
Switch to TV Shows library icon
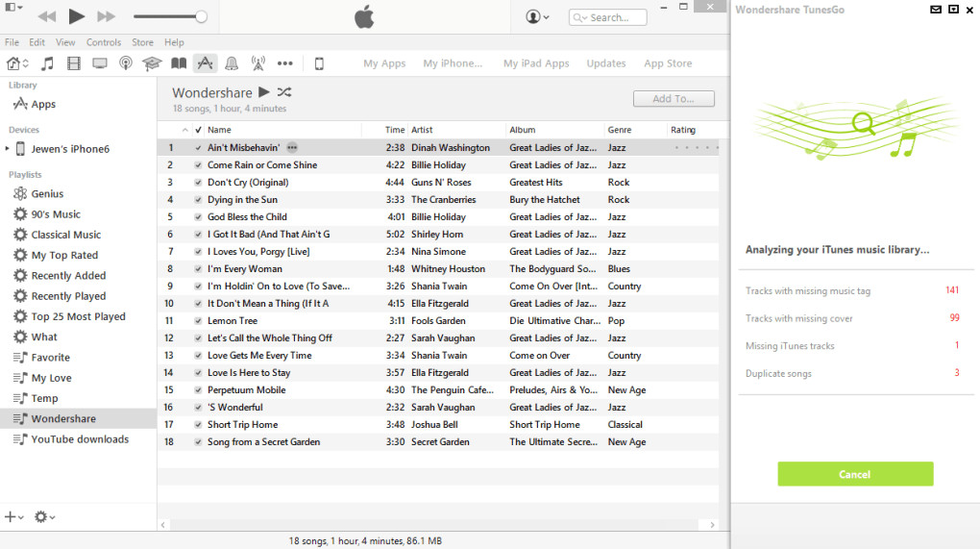pyautogui.click(x=99, y=63)
